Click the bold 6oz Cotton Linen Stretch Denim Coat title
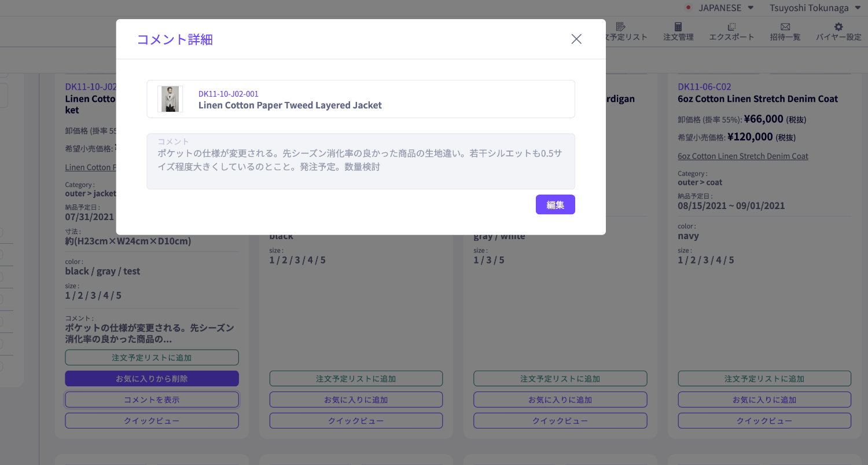The width and height of the screenshot is (868, 465). pos(757,99)
